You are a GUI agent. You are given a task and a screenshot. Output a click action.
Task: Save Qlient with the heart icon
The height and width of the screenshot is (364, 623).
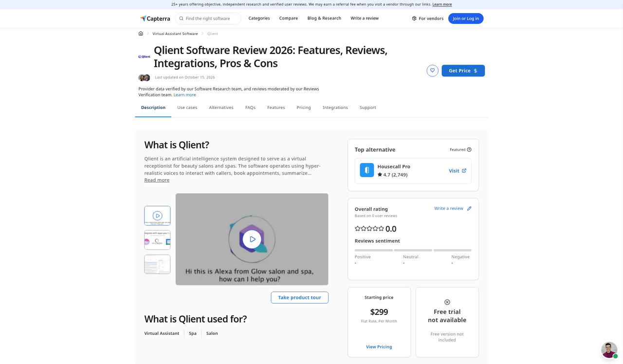[x=432, y=71]
